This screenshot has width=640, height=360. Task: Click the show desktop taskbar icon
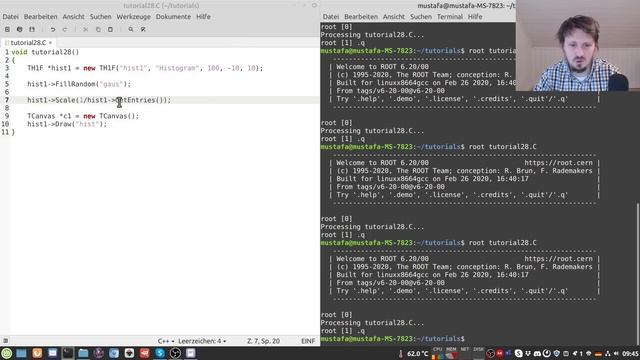tap(21, 353)
